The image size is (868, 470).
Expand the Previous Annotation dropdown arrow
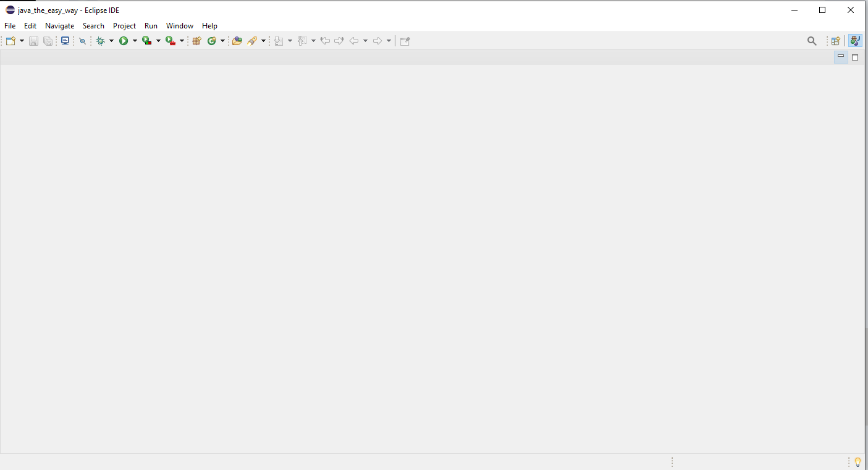click(x=313, y=41)
